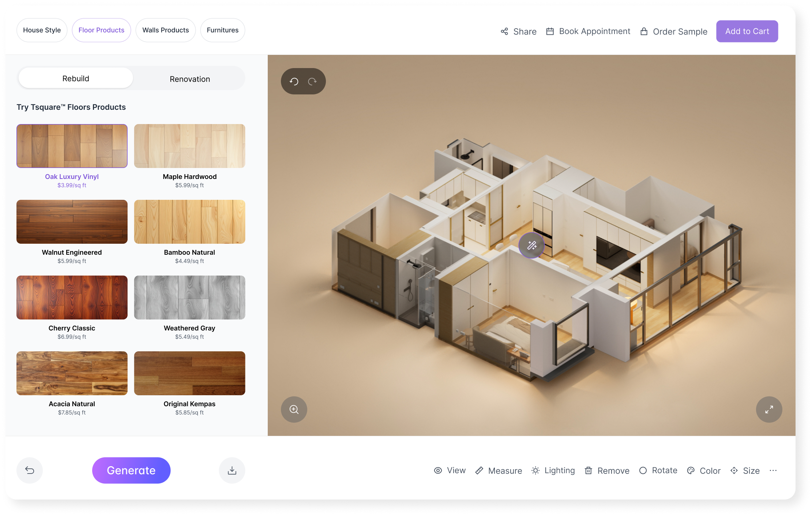Click the bag icon for Order Sample
Viewport: 812px width, 516px height.
point(644,31)
